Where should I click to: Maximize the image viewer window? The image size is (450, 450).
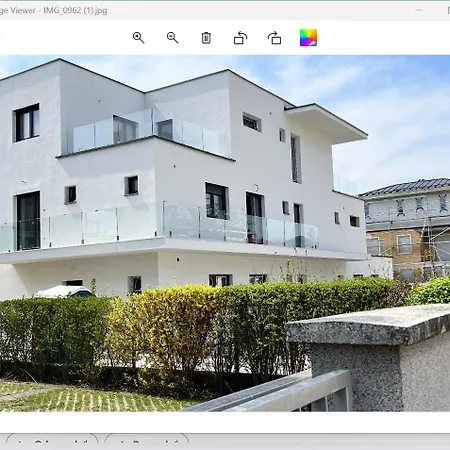click(x=448, y=10)
